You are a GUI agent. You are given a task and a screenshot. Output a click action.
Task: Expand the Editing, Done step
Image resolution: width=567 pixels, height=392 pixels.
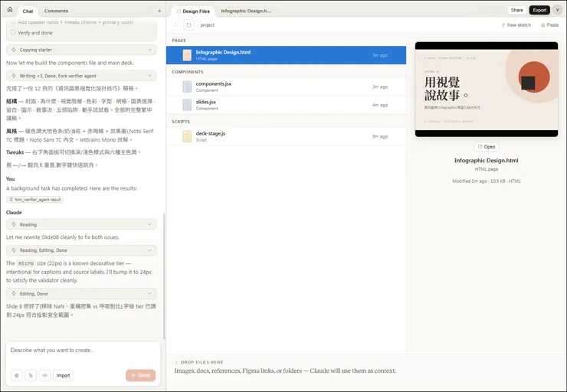pyautogui.click(x=81, y=293)
